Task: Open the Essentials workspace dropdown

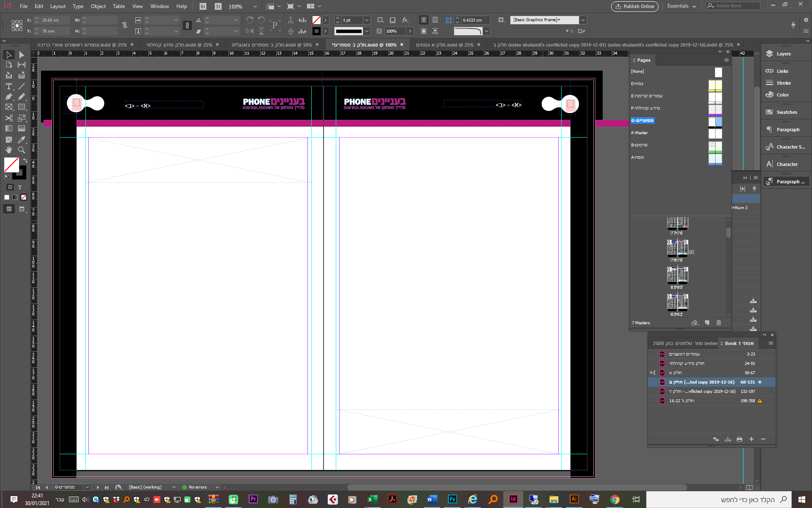Action: click(681, 6)
